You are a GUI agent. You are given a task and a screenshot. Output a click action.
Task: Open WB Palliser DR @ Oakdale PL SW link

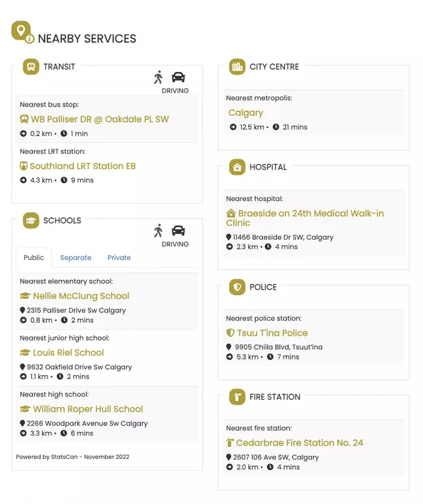(x=99, y=119)
